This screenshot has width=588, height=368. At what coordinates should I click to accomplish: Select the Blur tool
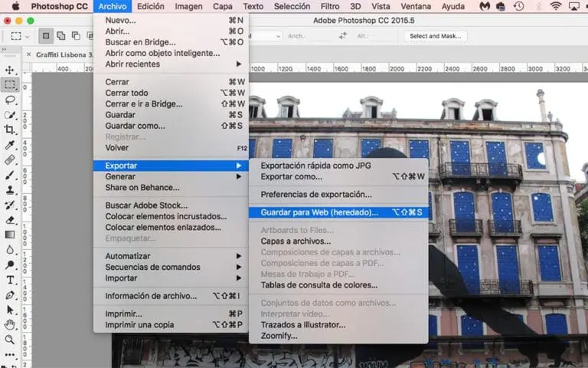click(x=10, y=250)
